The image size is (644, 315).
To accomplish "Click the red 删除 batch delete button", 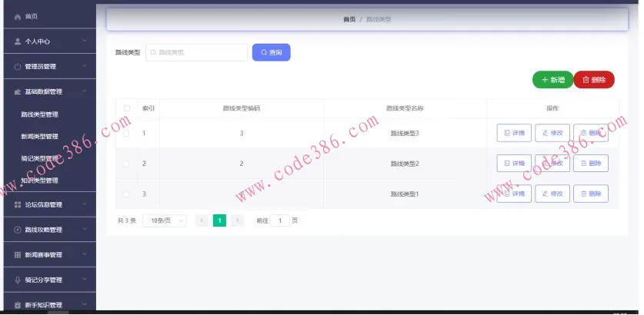I will click(594, 80).
